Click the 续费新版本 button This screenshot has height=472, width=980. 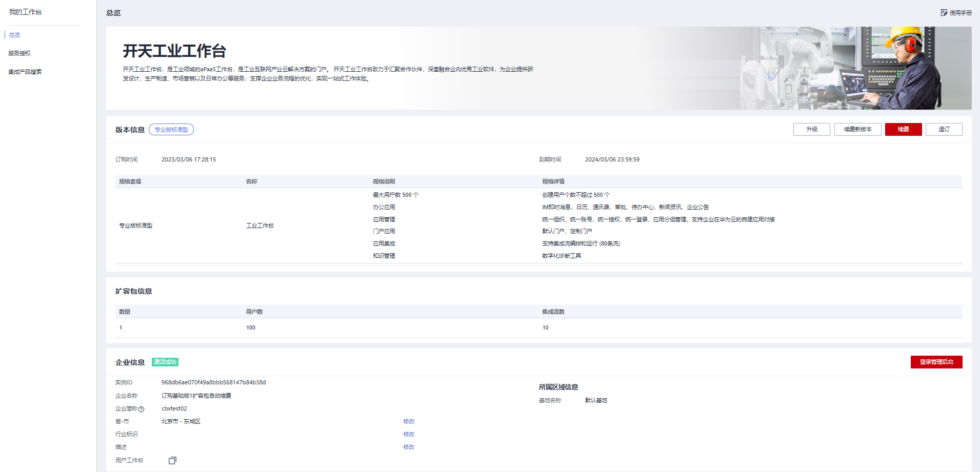tap(857, 129)
